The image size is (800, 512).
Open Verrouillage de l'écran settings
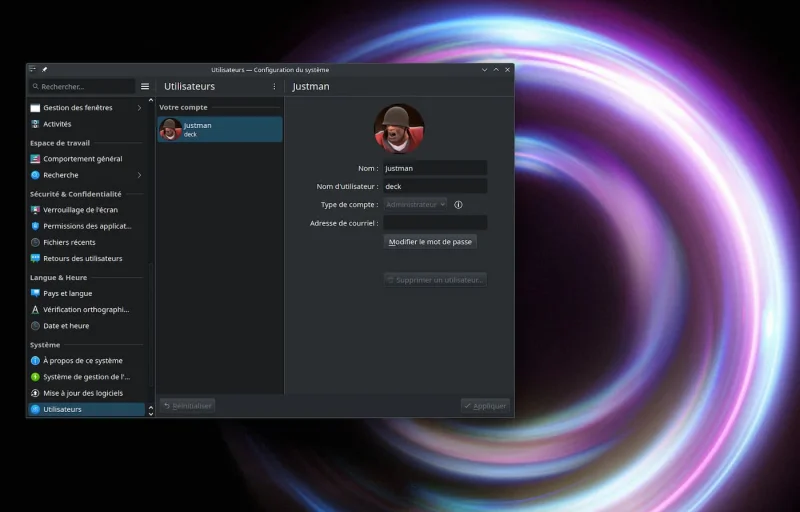click(x=86, y=210)
